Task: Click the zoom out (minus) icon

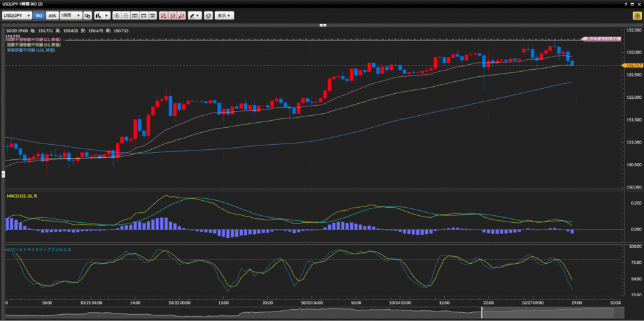Action: pos(126,15)
